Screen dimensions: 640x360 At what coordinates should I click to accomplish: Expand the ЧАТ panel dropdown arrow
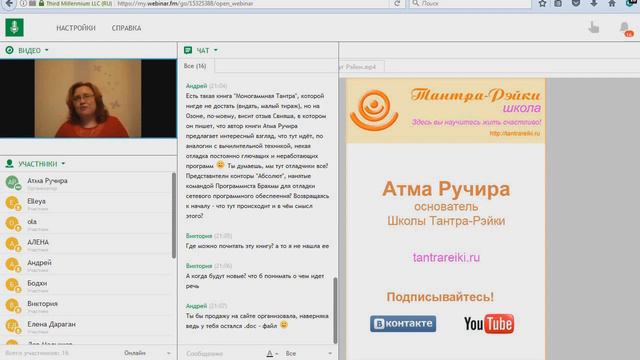[216, 50]
